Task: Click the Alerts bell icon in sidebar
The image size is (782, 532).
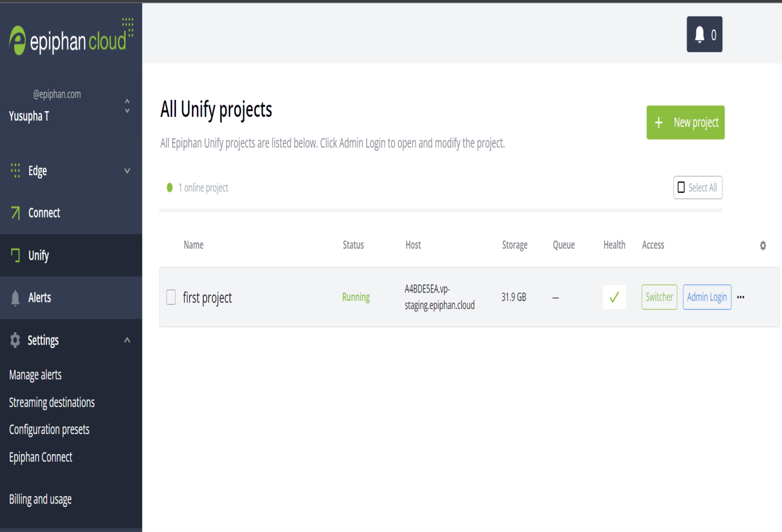Action: point(15,298)
